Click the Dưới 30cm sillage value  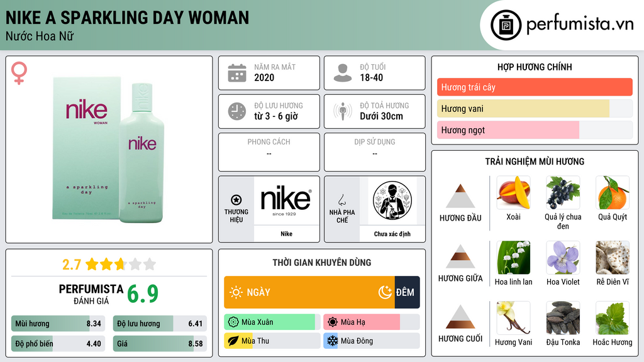click(381, 116)
